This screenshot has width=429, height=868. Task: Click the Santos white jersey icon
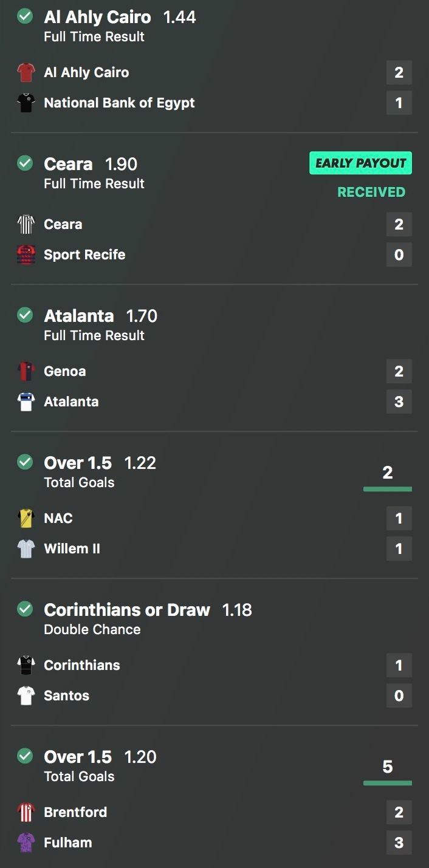coord(26,695)
